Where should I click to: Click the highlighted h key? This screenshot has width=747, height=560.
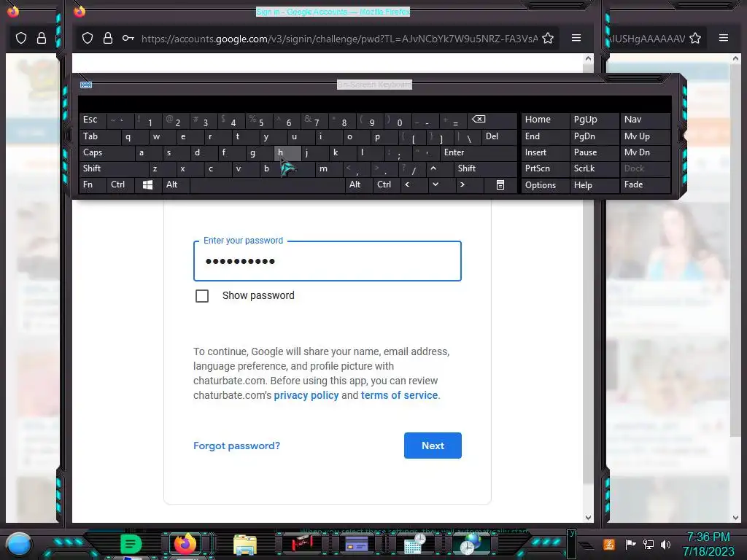[287, 152]
